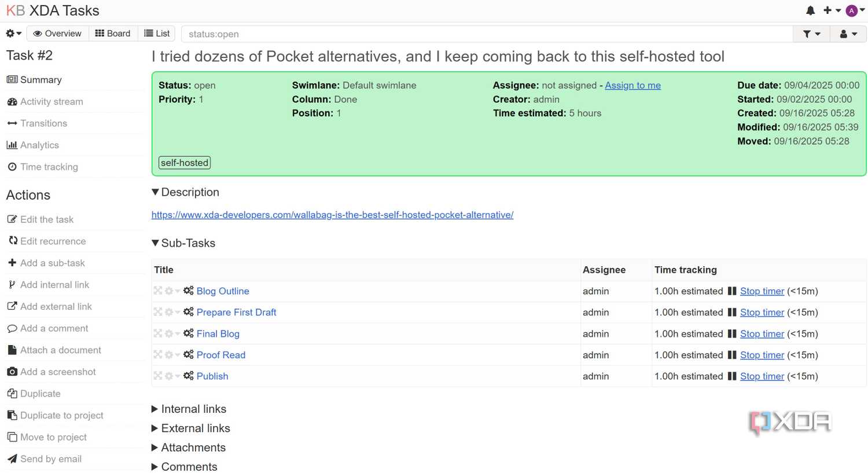This screenshot has height=473, width=868.
Task: Switch to the Overview view
Action: pos(57,34)
